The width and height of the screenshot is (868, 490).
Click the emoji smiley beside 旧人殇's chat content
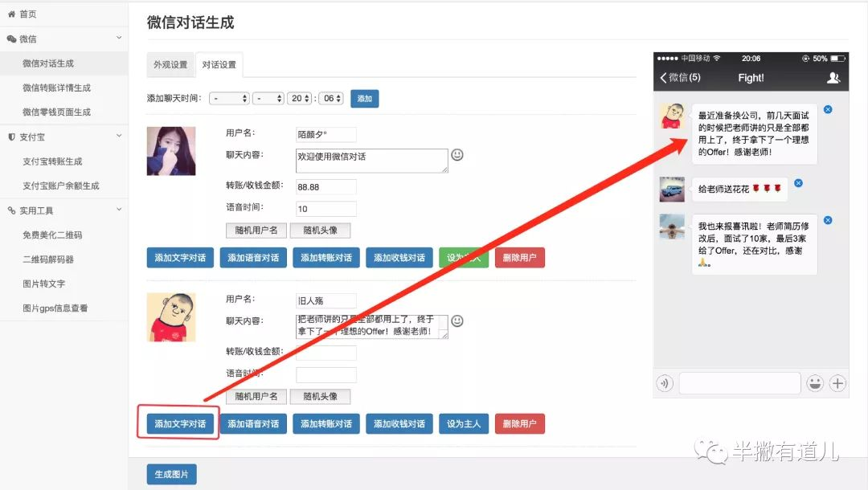(457, 321)
